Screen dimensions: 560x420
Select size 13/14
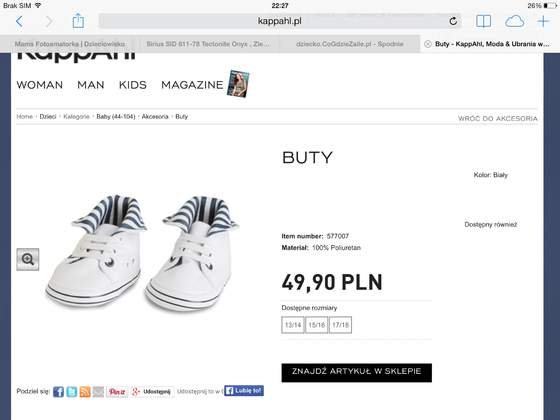coord(292,325)
